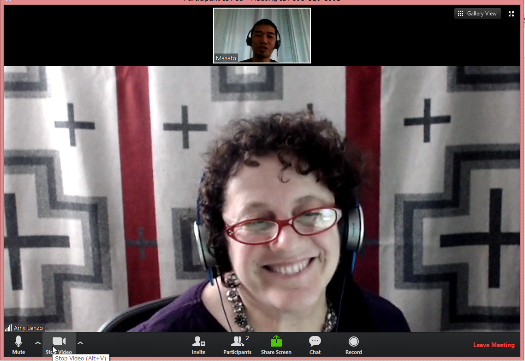
Task: Select the small participant video thumbnail
Action: tap(262, 35)
